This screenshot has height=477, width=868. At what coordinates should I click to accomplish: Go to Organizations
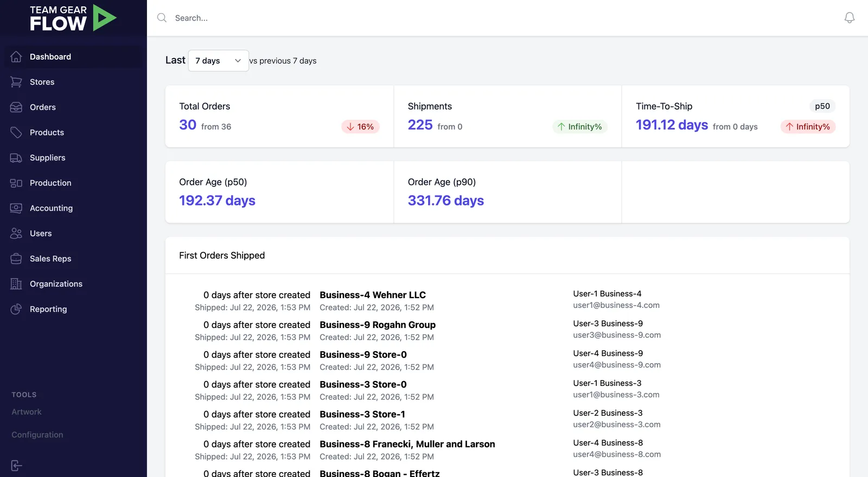(x=73, y=284)
